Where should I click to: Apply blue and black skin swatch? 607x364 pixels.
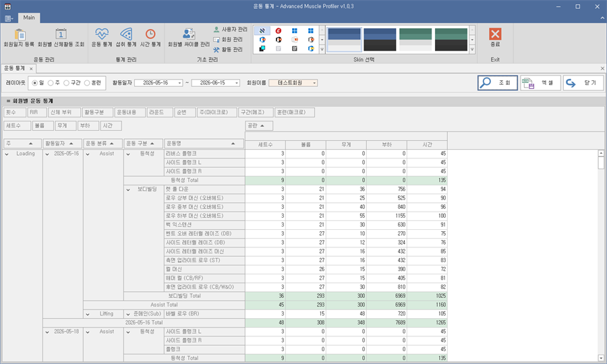point(380,40)
